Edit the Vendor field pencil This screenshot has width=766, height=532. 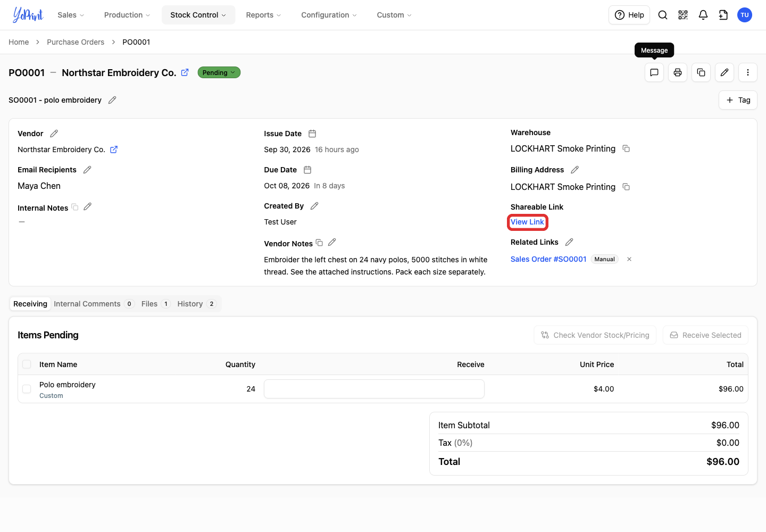click(x=54, y=134)
